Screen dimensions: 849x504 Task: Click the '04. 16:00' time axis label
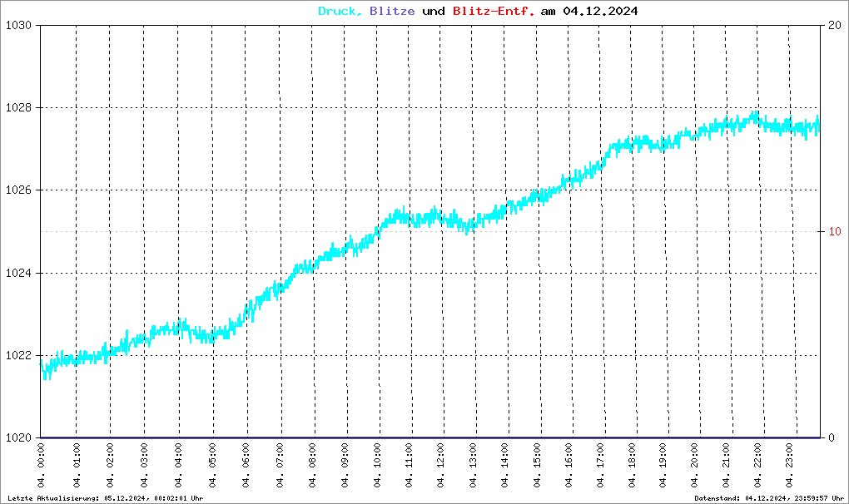pos(569,466)
